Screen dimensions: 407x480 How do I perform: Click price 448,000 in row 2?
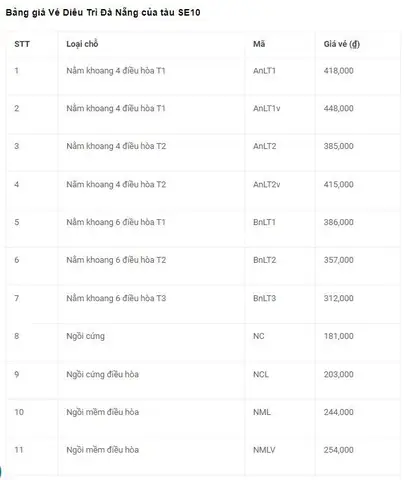(x=339, y=108)
